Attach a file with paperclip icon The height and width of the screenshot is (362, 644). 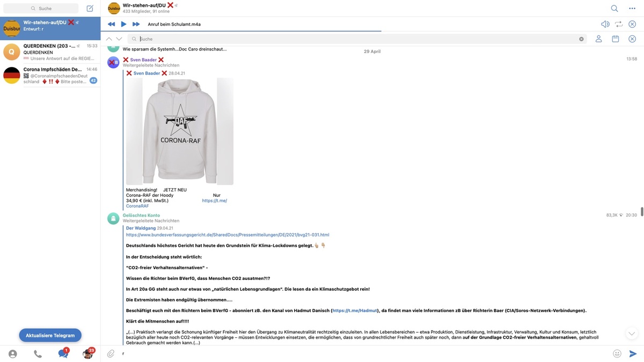pyautogui.click(x=111, y=353)
